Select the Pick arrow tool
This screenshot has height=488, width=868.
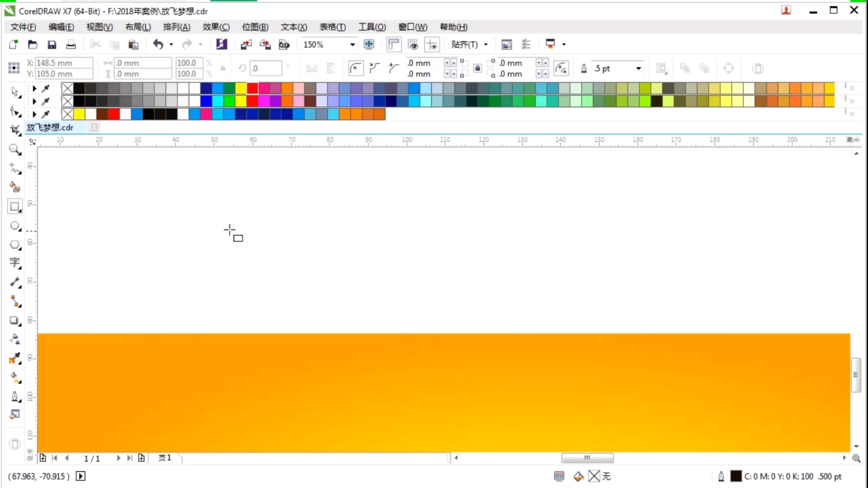(14, 92)
